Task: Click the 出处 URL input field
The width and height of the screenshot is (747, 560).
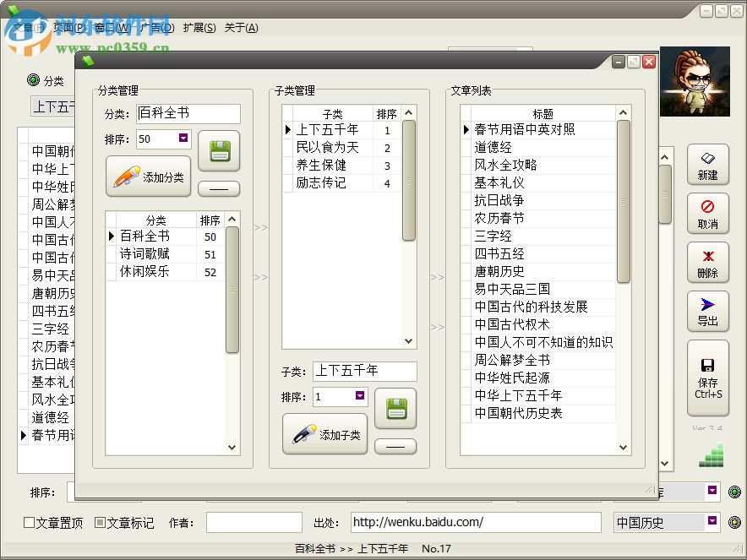Action: pos(476,522)
